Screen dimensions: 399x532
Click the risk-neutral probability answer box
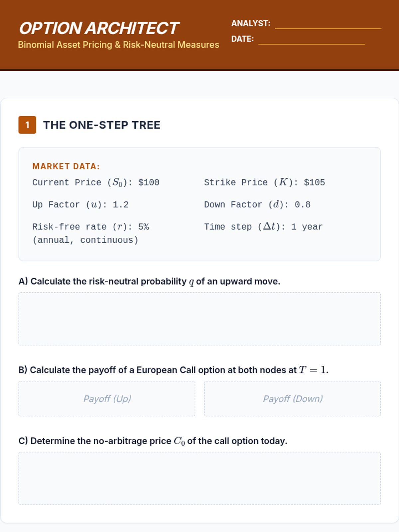[x=199, y=319]
